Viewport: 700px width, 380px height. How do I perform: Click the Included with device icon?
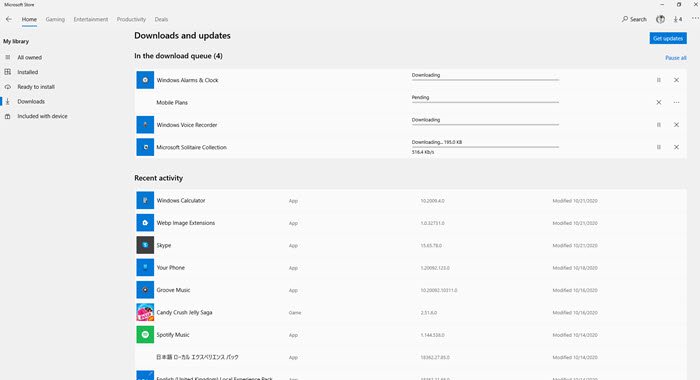pos(8,117)
